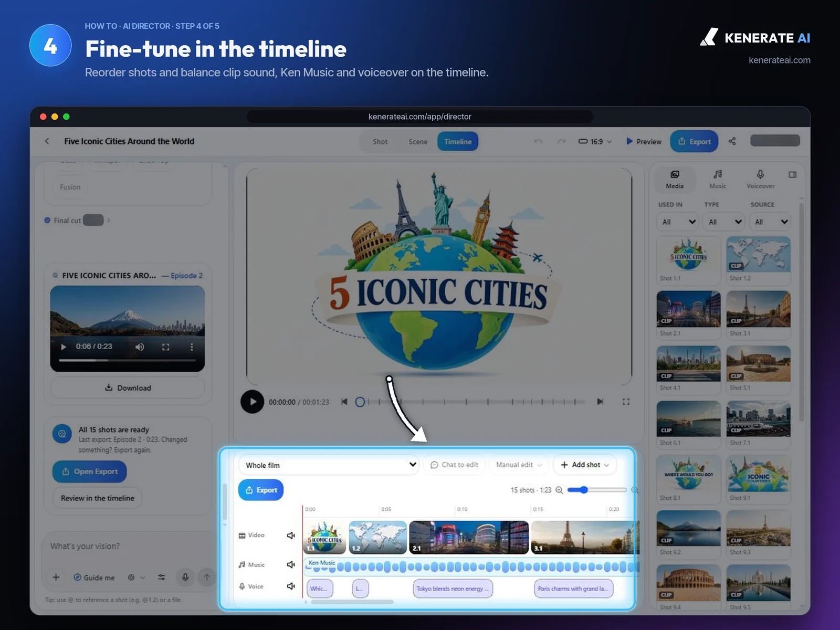Select the Timeline view tab
840x630 pixels.
(x=458, y=142)
